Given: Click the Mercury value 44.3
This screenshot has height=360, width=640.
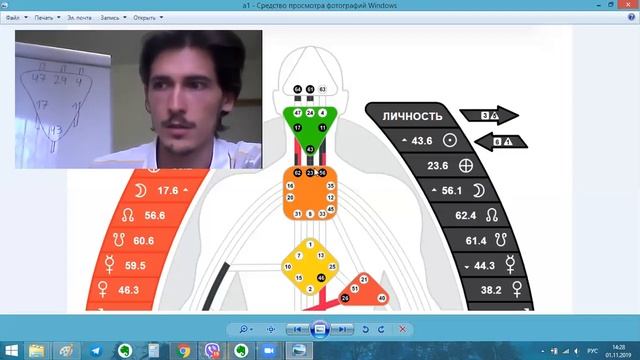Looking at the screenshot, I should coord(484,266).
